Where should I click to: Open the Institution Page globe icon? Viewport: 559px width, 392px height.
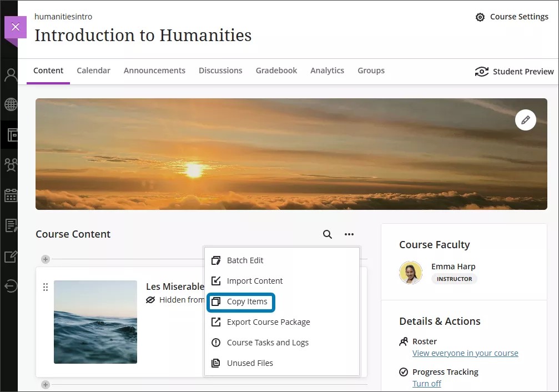click(10, 104)
